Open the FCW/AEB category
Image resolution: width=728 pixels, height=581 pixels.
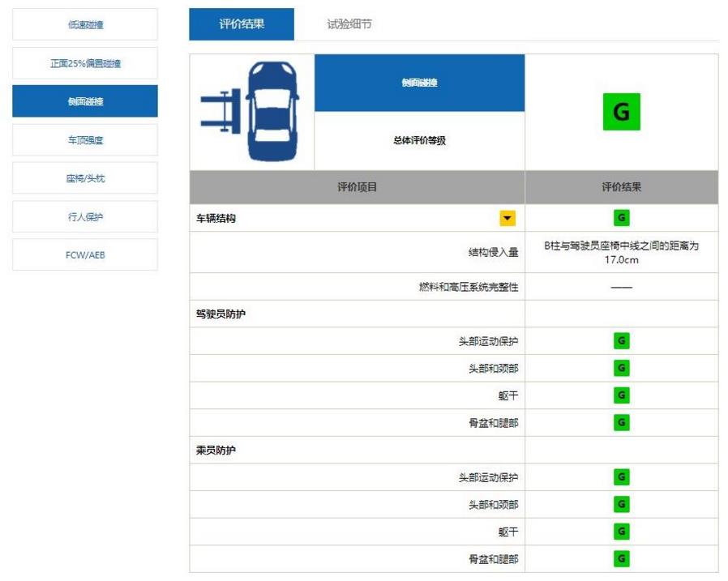pos(85,255)
